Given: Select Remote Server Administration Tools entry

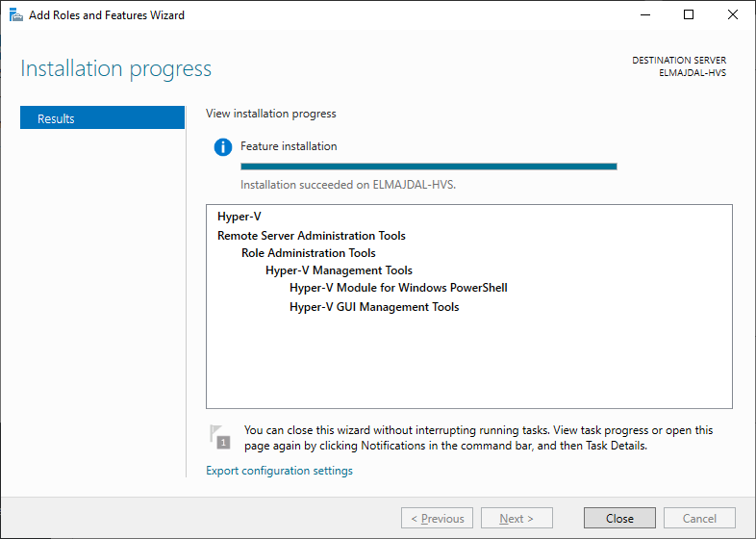Looking at the screenshot, I should click(x=311, y=235).
